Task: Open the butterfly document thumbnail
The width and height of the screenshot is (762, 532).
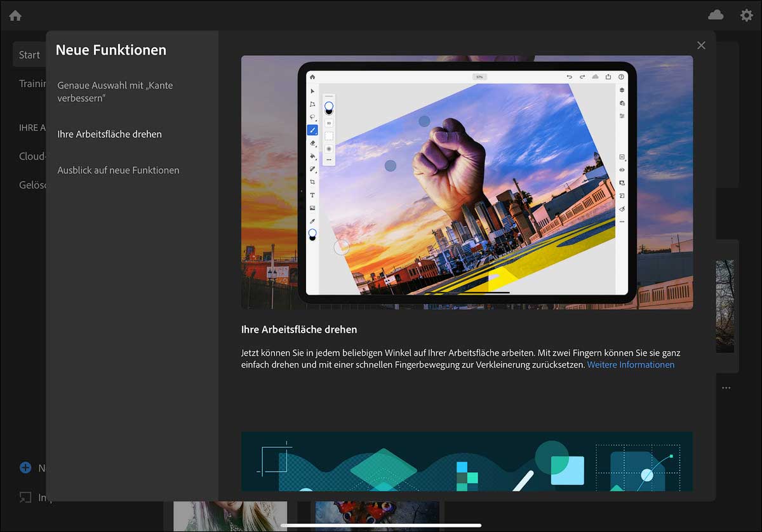Action: click(377, 515)
